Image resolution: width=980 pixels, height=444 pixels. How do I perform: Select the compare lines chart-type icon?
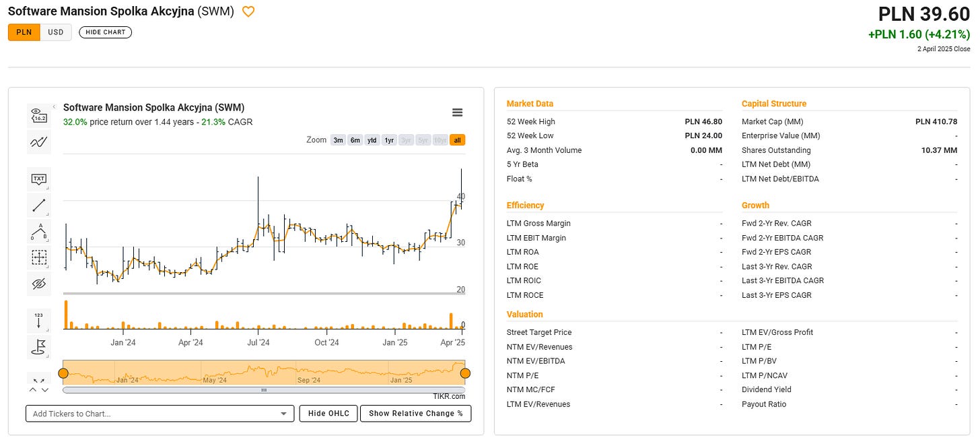click(x=39, y=141)
